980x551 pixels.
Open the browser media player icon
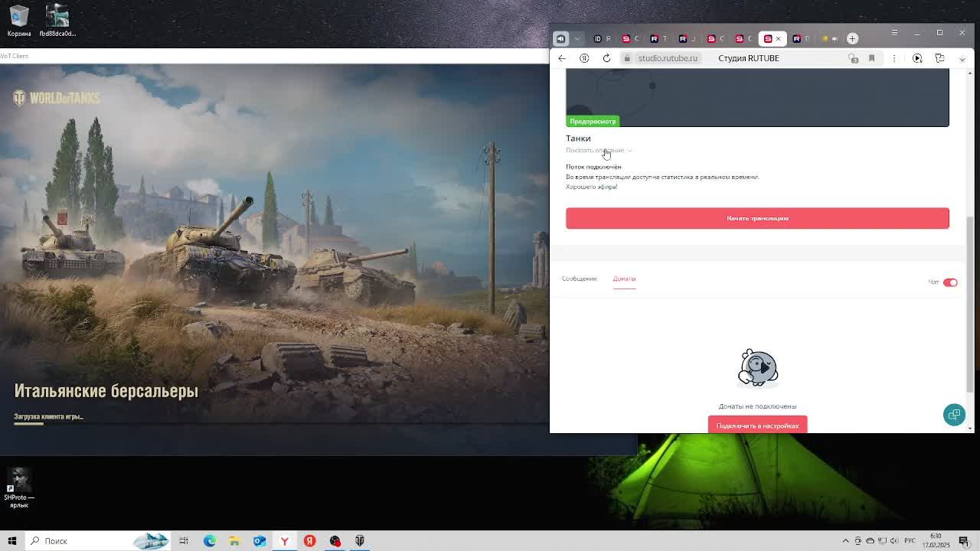pyautogui.click(x=917, y=58)
